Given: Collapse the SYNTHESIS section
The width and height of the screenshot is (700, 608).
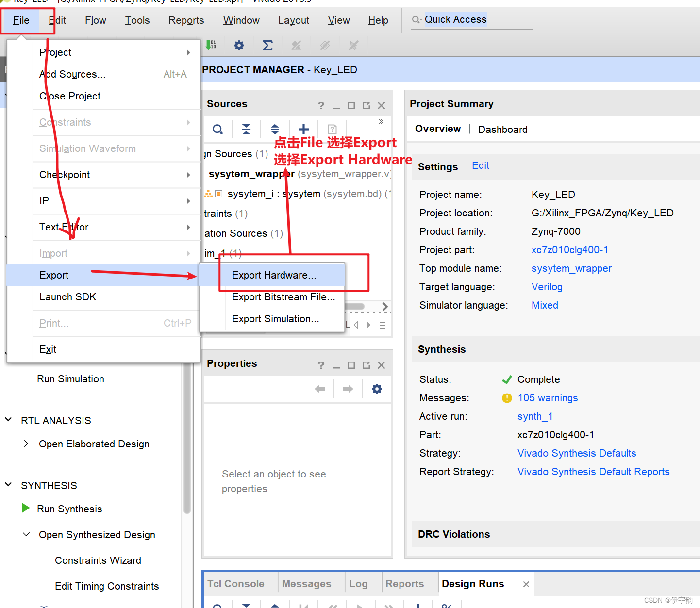Looking at the screenshot, I should (x=8, y=485).
